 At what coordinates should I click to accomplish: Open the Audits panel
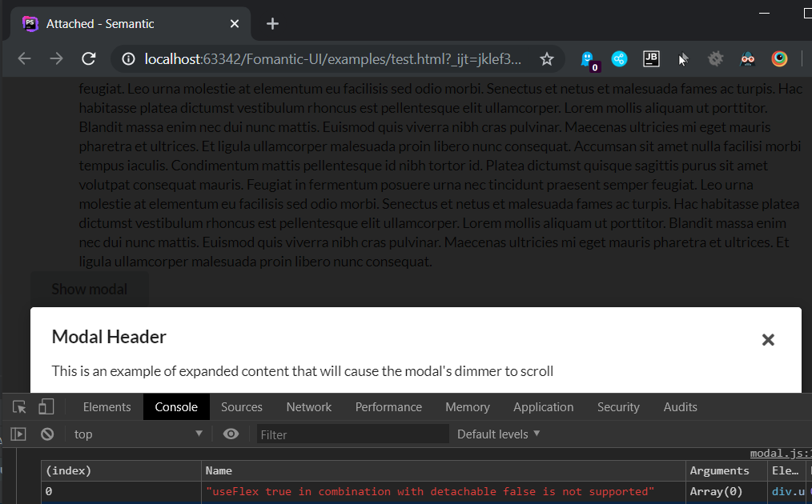(680, 407)
